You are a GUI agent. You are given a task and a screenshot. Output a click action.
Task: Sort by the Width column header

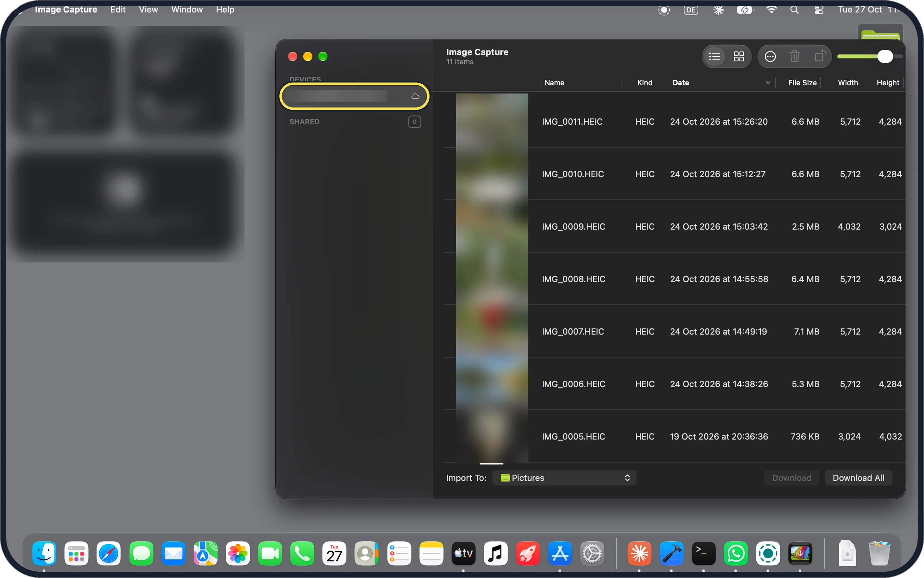[x=848, y=83]
